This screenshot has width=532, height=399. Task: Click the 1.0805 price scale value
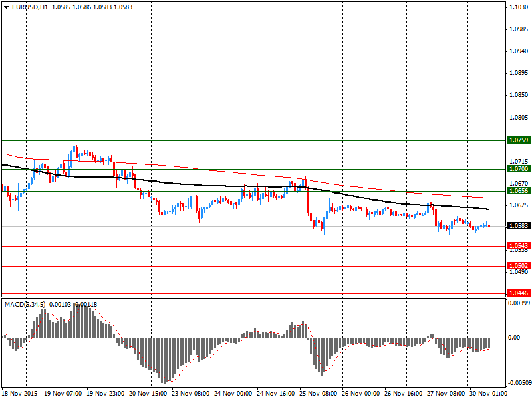tap(519, 118)
